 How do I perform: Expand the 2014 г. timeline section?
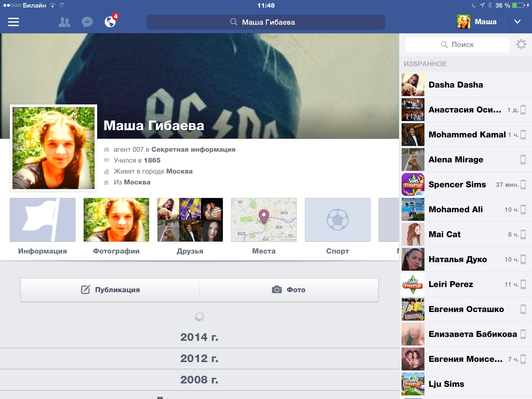coord(199,337)
